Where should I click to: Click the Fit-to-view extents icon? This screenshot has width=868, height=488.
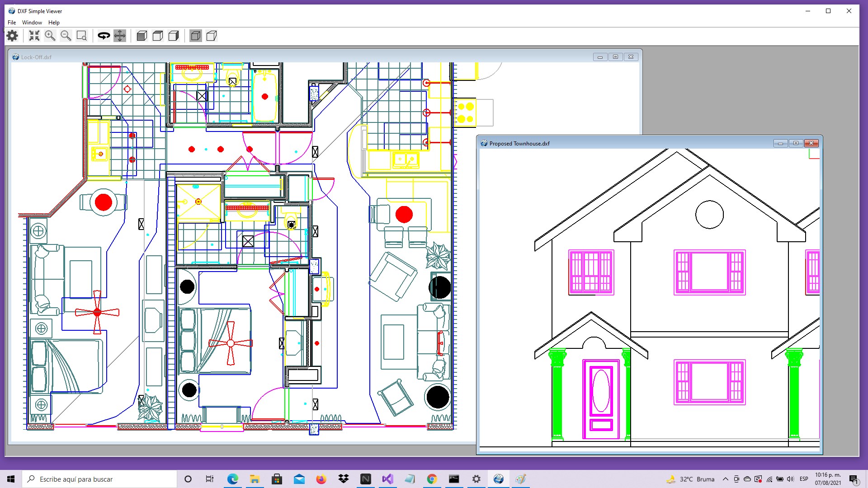tap(34, 36)
